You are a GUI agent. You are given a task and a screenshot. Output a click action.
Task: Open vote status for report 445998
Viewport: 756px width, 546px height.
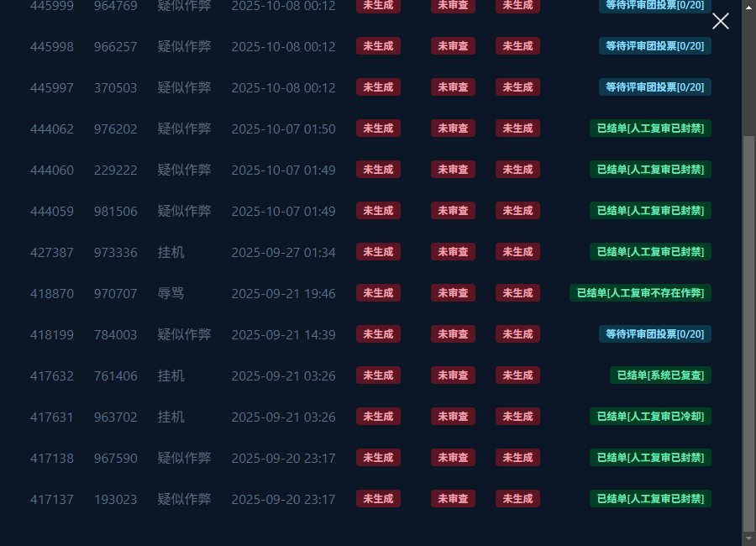pyautogui.click(x=654, y=46)
